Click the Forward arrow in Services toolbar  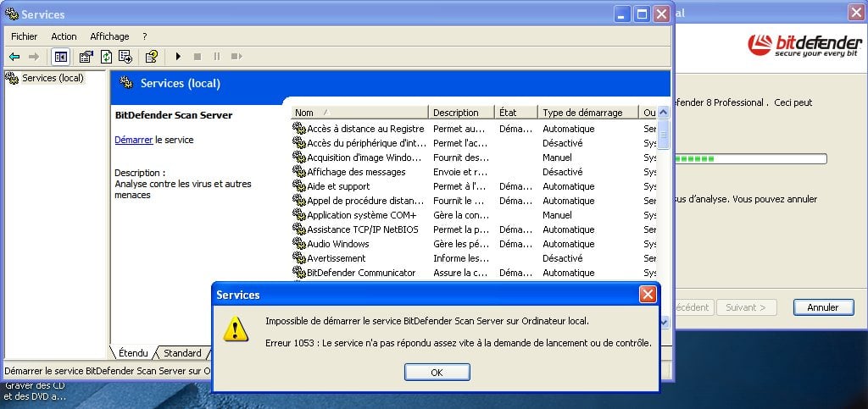(x=34, y=57)
